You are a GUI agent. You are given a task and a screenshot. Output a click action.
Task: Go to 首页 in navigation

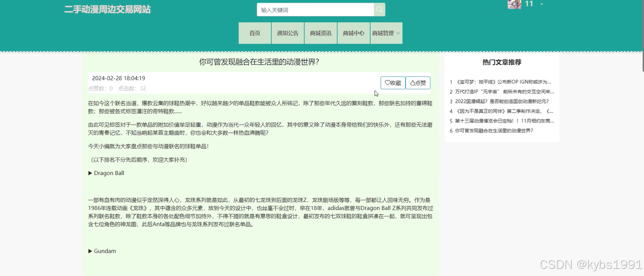pyautogui.click(x=255, y=33)
